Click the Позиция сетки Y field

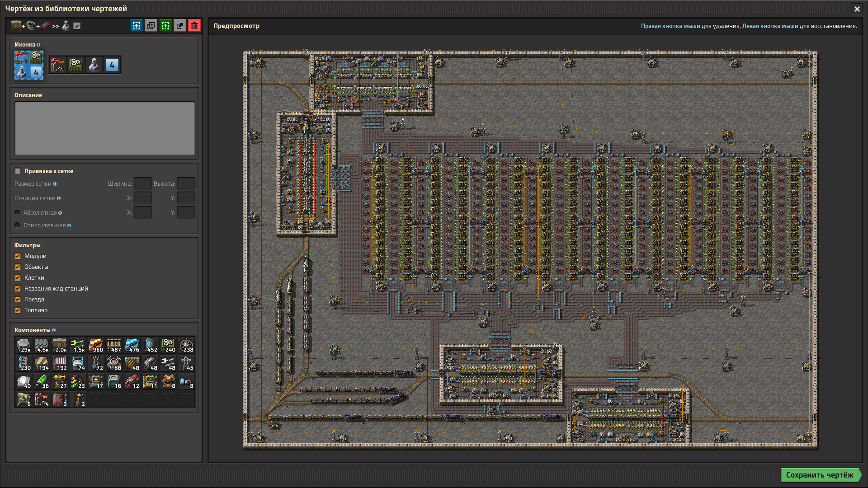[x=186, y=198]
